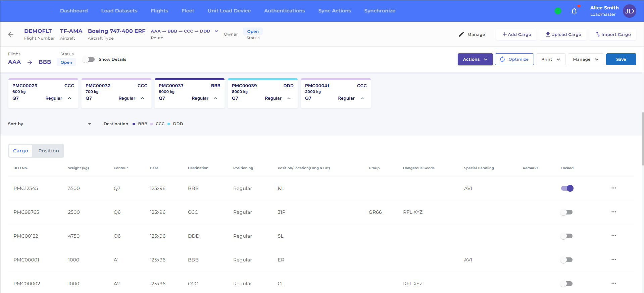Image resolution: width=644 pixels, height=293 pixels.
Task: Click the Save button
Action: [x=621, y=59]
